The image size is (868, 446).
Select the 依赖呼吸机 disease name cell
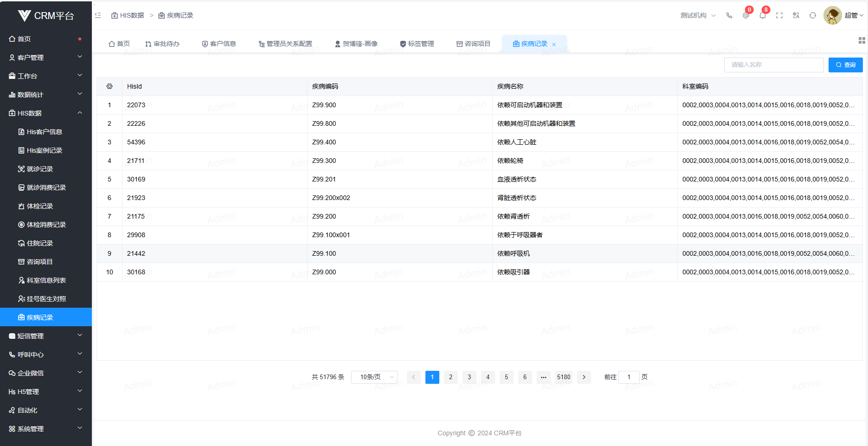(585, 253)
